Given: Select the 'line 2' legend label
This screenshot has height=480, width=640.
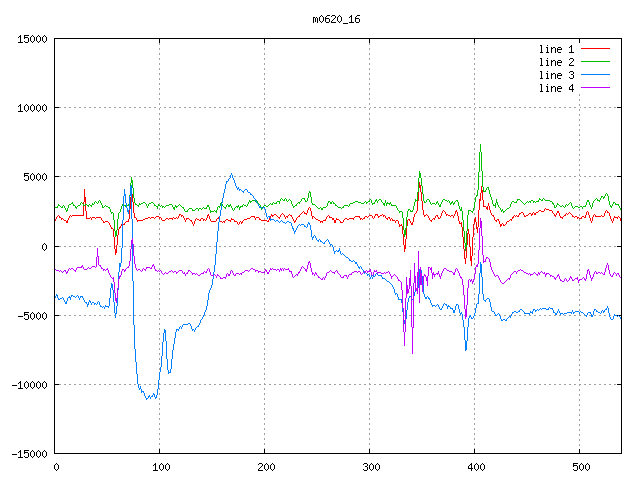Looking at the screenshot, I should [x=556, y=62].
